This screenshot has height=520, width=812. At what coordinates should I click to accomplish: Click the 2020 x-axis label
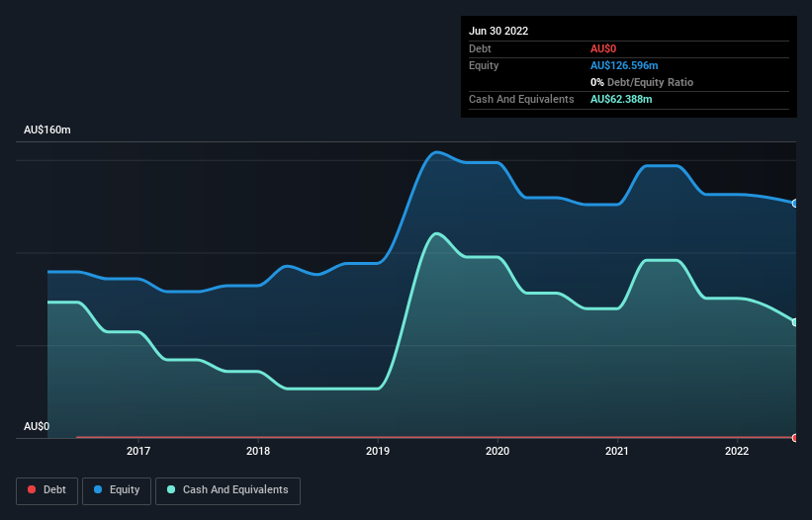coord(497,451)
